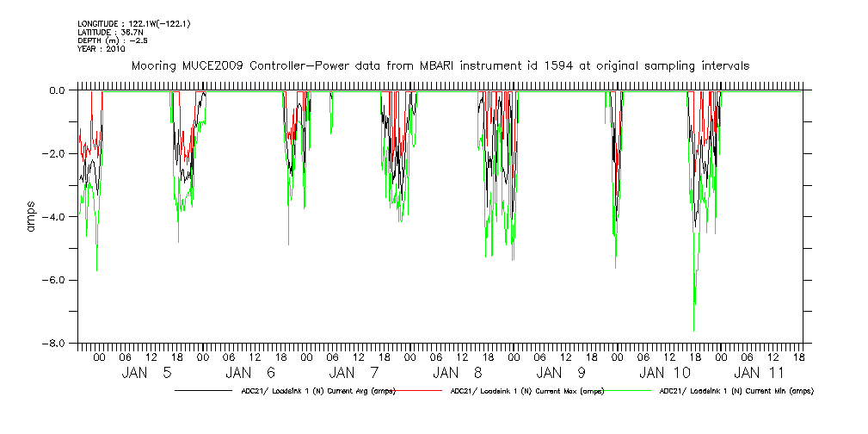Click the 'amps' y-axis label

tap(31, 217)
